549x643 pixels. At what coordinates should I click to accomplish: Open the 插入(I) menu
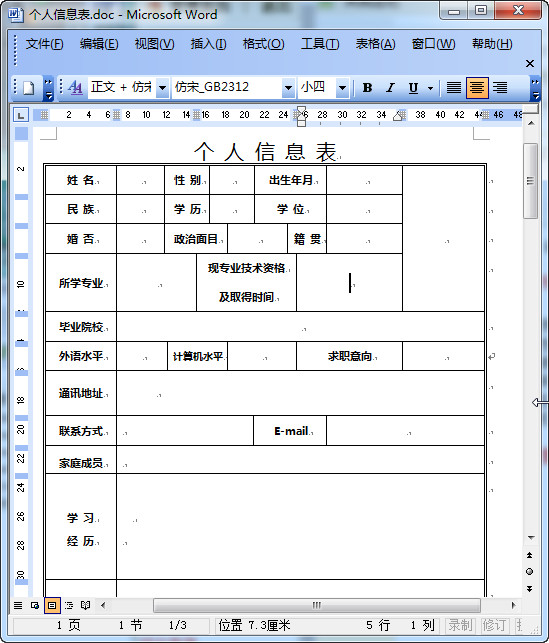208,44
